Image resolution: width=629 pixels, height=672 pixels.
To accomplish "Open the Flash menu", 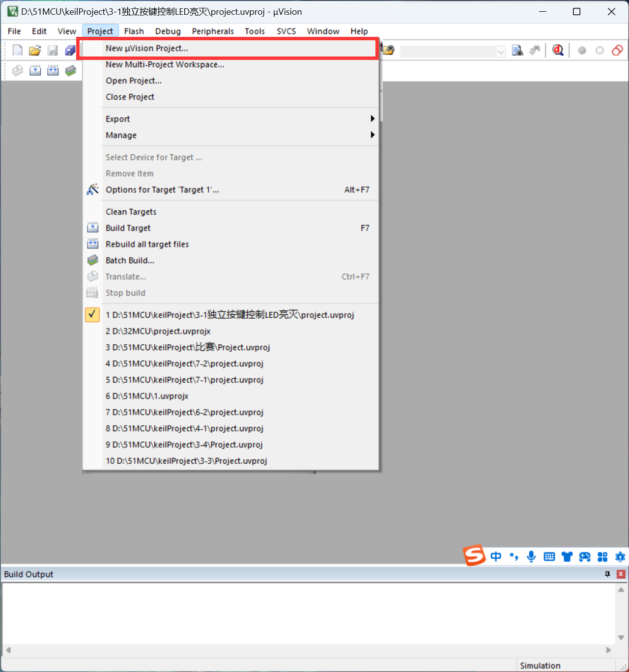I will point(134,31).
